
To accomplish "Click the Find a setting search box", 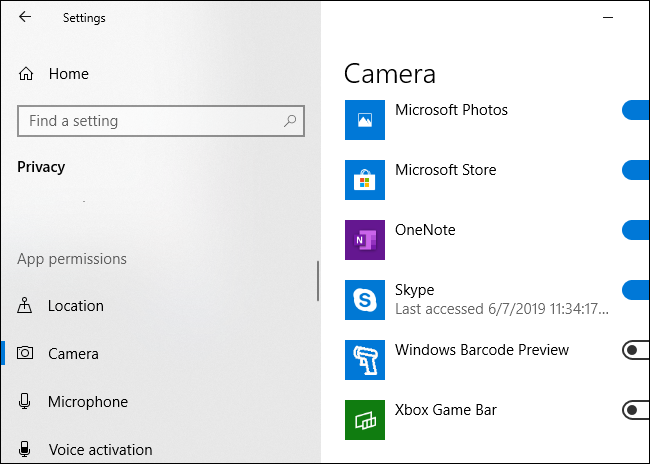I will pyautogui.click(x=150, y=121).
